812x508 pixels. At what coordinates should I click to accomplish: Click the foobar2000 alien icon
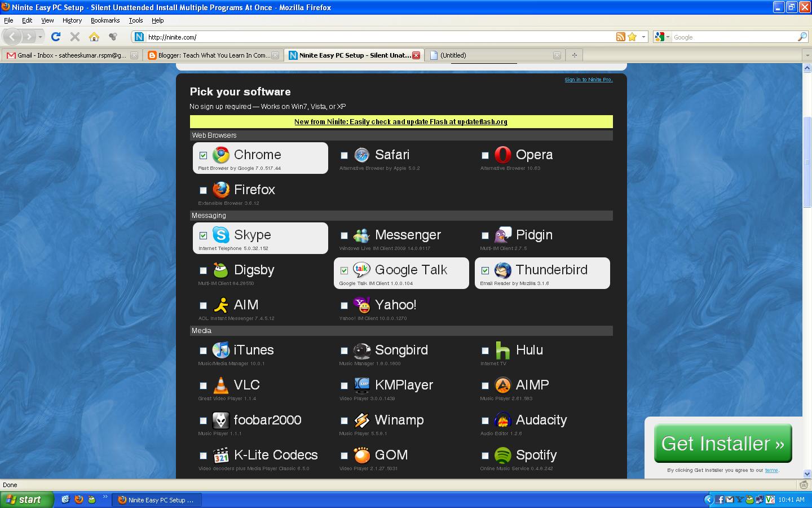click(x=220, y=420)
